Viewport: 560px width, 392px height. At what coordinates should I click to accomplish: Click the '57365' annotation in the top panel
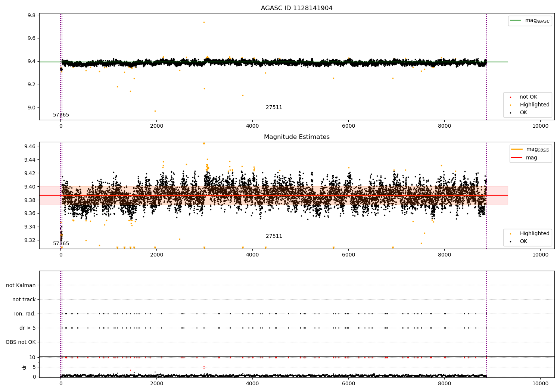(x=61, y=115)
